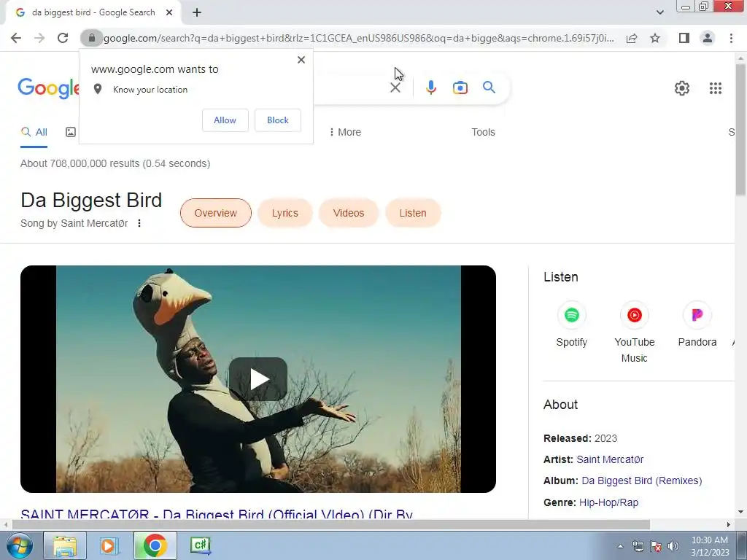Clear the search box with the X icon

coord(395,87)
